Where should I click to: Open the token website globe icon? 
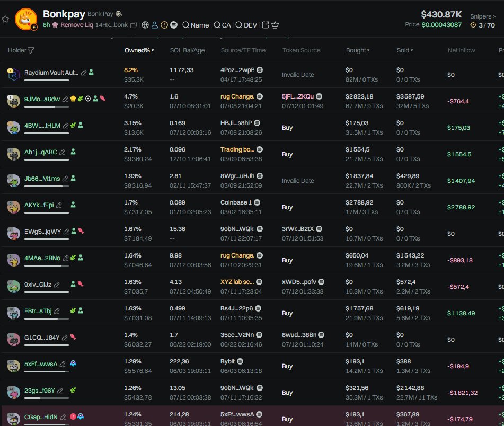coord(145,25)
